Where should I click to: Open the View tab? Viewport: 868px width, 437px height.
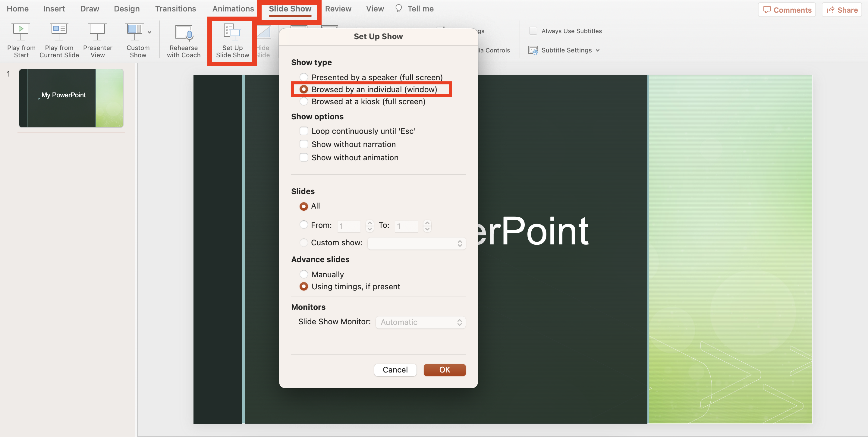[375, 9]
